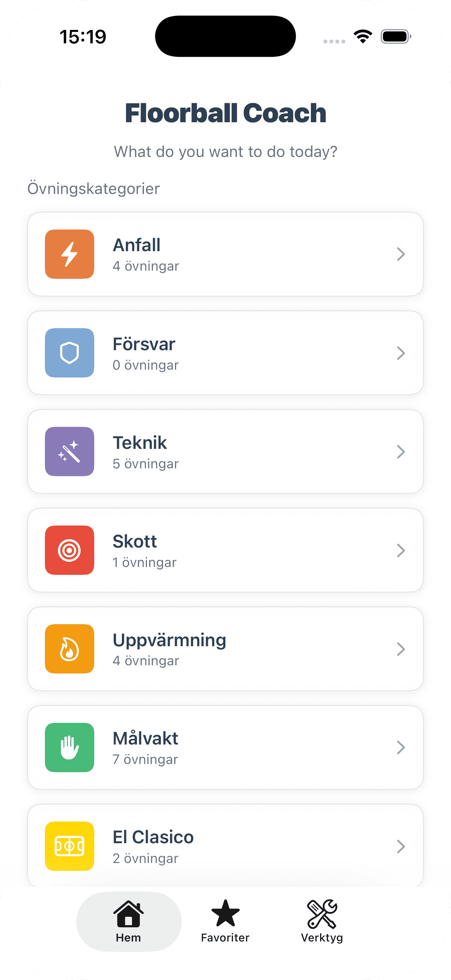
Task: Open the El Clasico category title
Action: 153,837
